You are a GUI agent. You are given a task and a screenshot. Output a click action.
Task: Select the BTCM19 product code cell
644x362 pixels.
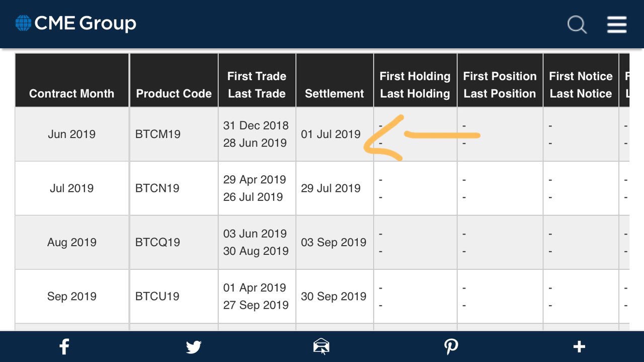pyautogui.click(x=158, y=134)
